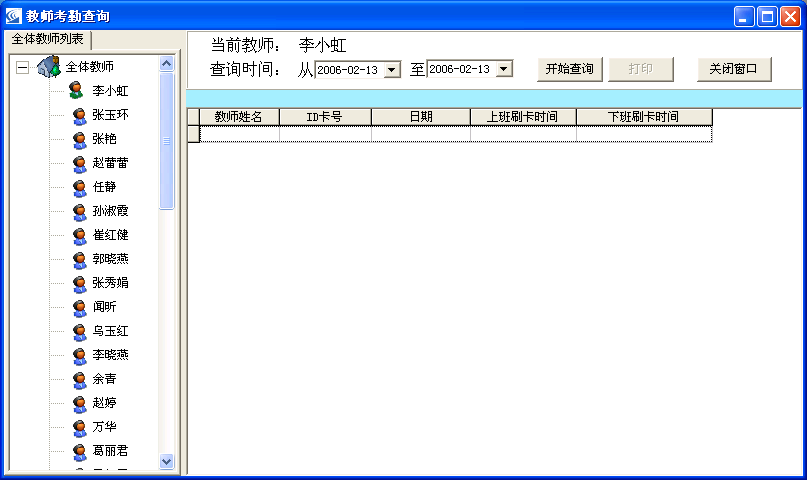Click the person icon next to 赵婷
The width and height of the screenshot is (807, 480).
pyautogui.click(x=79, y=404)
